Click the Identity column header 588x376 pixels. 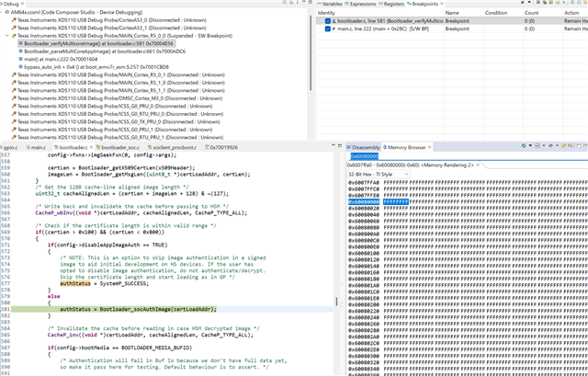(x=379, y=13)
